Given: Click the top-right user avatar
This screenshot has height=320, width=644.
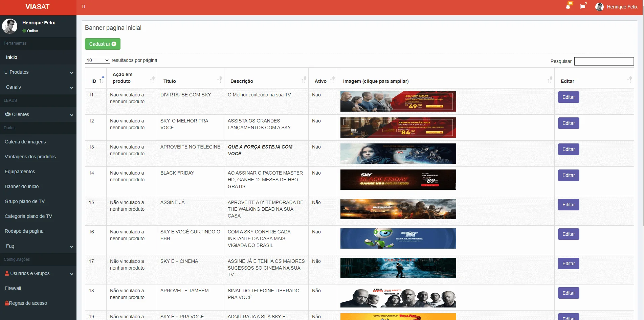Looking at the screenshot, I should click(599, 7).
